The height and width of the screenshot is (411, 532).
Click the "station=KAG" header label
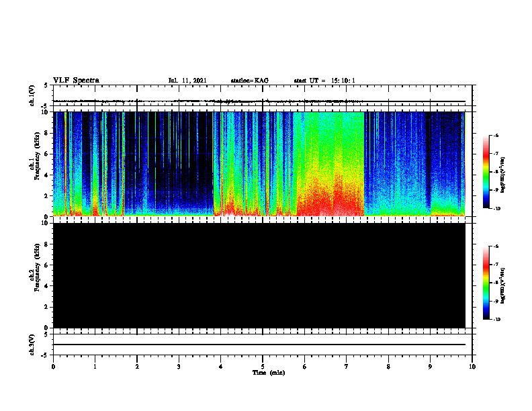(x=249, y=81)
